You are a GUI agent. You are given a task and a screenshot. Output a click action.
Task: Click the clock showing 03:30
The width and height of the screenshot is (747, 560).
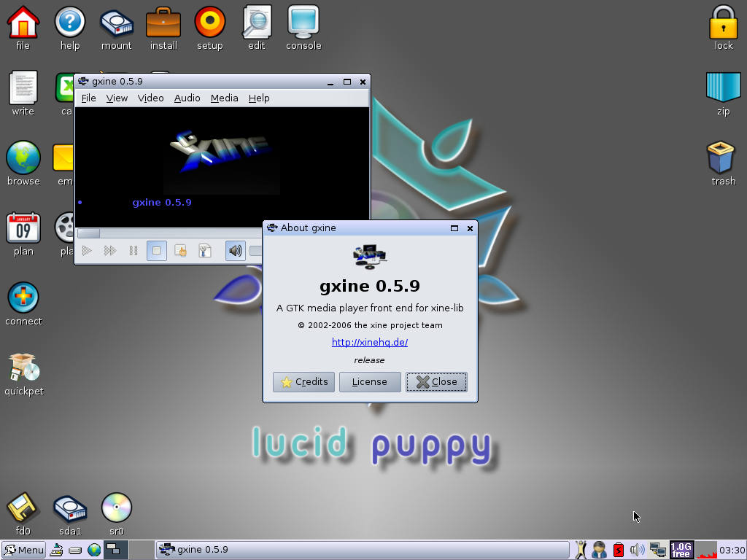[x=732, y=550]
